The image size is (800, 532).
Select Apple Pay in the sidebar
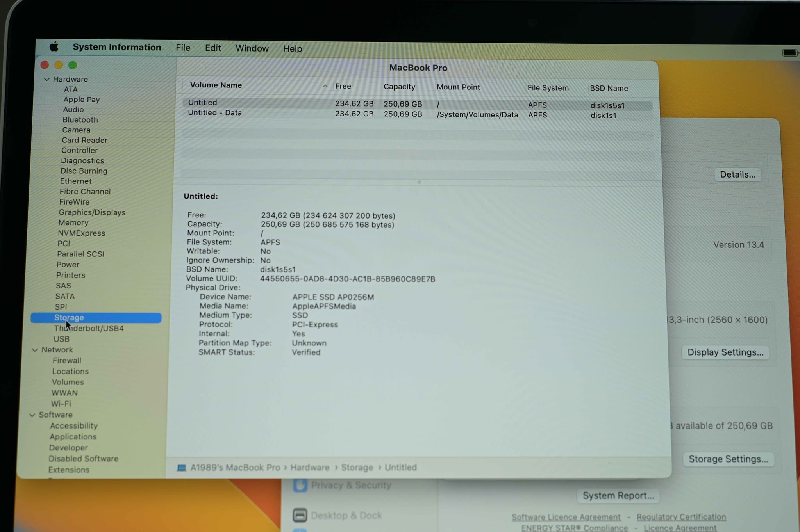(82, 100)
